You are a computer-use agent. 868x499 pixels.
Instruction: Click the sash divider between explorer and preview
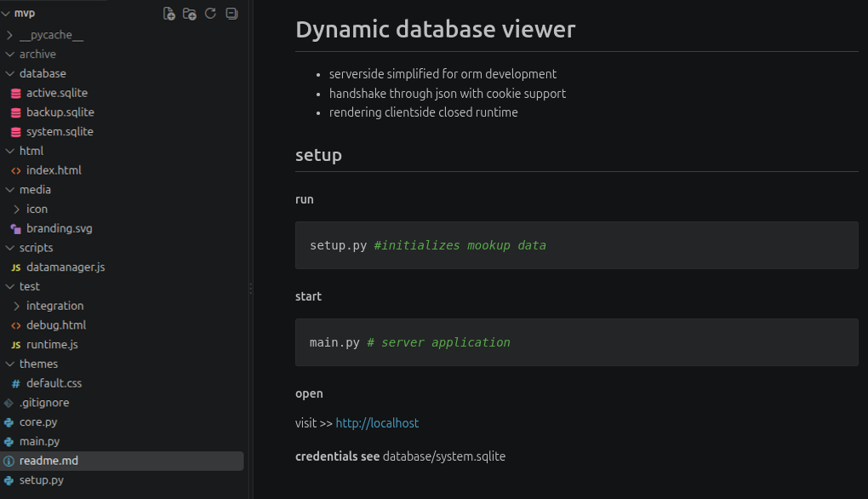pos(251,289)
